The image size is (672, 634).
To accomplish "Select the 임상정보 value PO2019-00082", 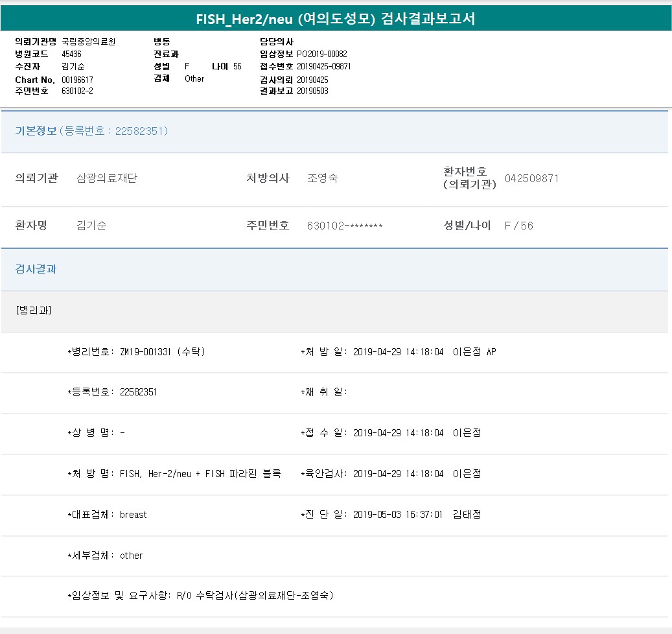I will pos(321,54).
